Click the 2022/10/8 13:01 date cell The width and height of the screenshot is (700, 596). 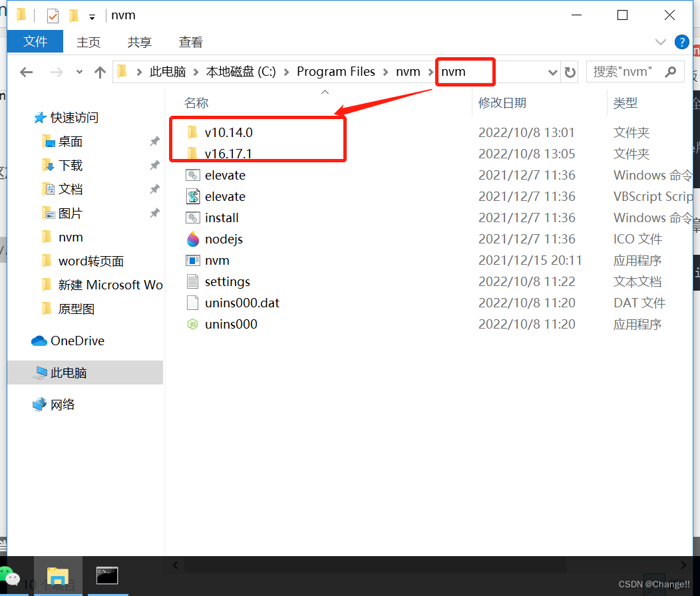[x=526, y=132]
